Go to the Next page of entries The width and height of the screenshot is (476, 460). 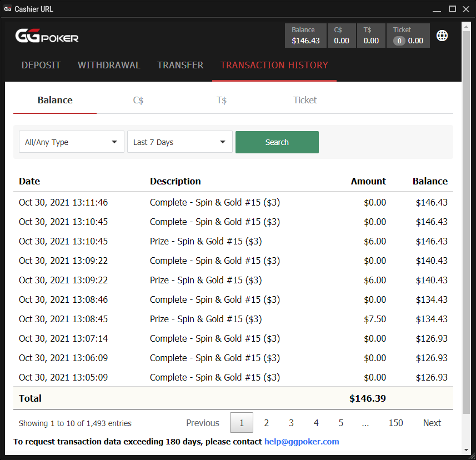click(432, 423)
